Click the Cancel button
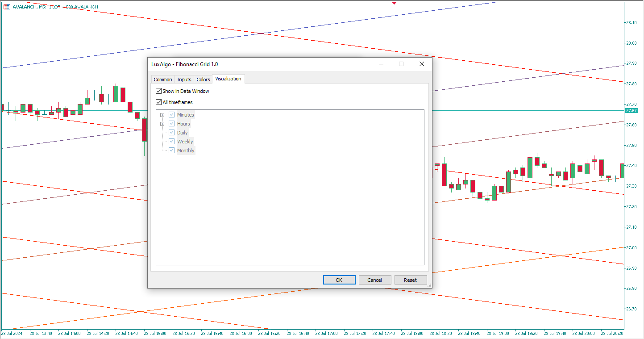Image resolution: width=644 pixels, height=339 pixels. coord(374,280)
